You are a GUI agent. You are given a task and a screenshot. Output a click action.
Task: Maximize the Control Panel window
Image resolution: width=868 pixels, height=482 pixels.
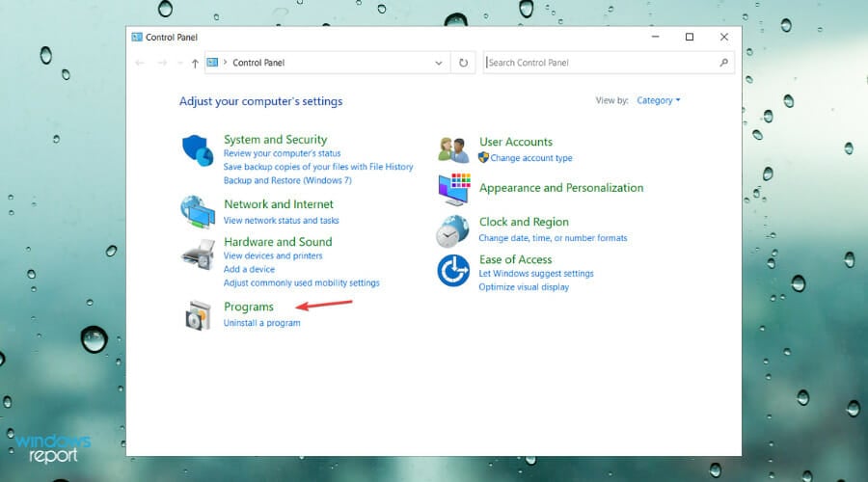click(x=690, y=37)
